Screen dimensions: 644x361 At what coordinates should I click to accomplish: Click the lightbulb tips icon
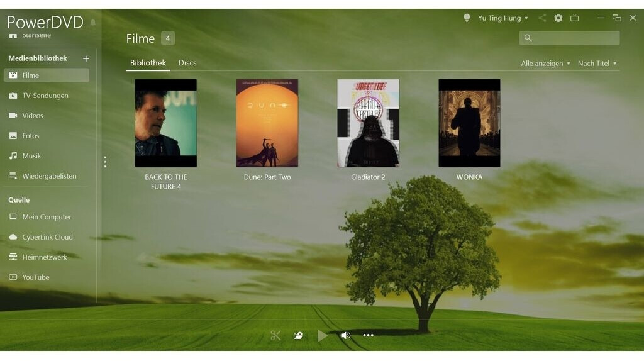coord(467,18)
